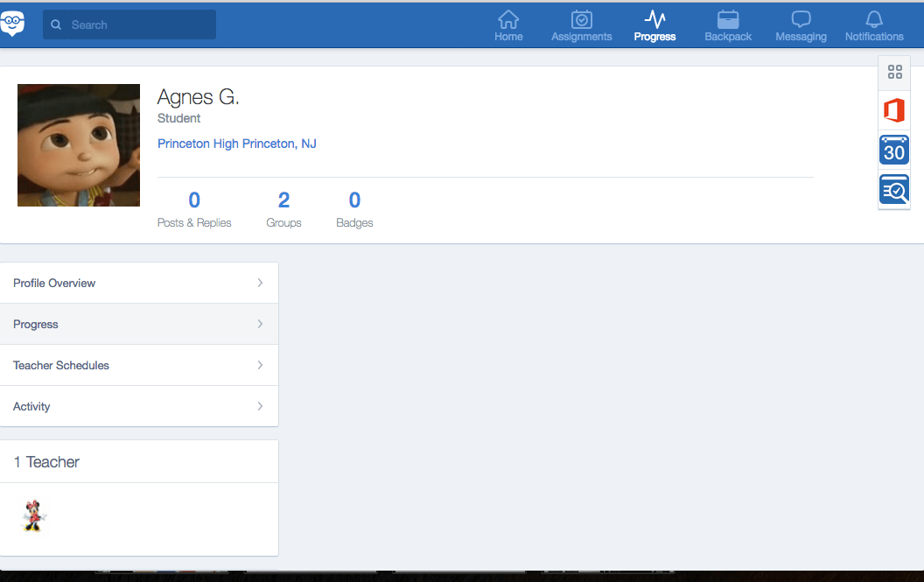Click Agnes G. profile picture

click(79, 145)
